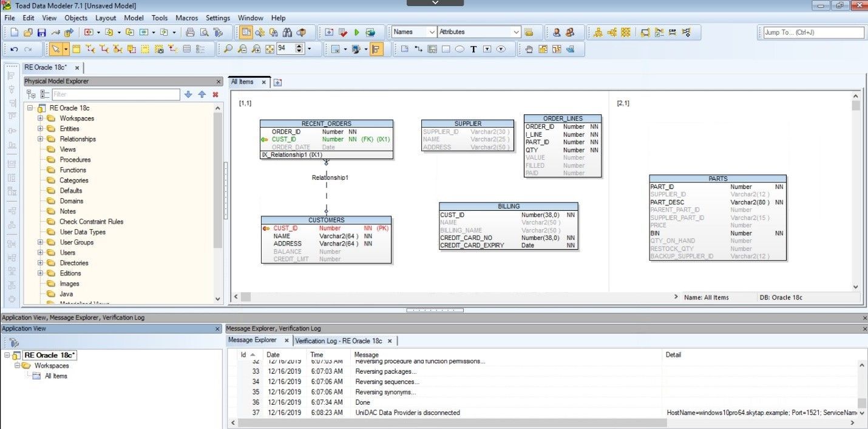Click the new Entity tool icon
868x429 pixels.
point(76,49)
